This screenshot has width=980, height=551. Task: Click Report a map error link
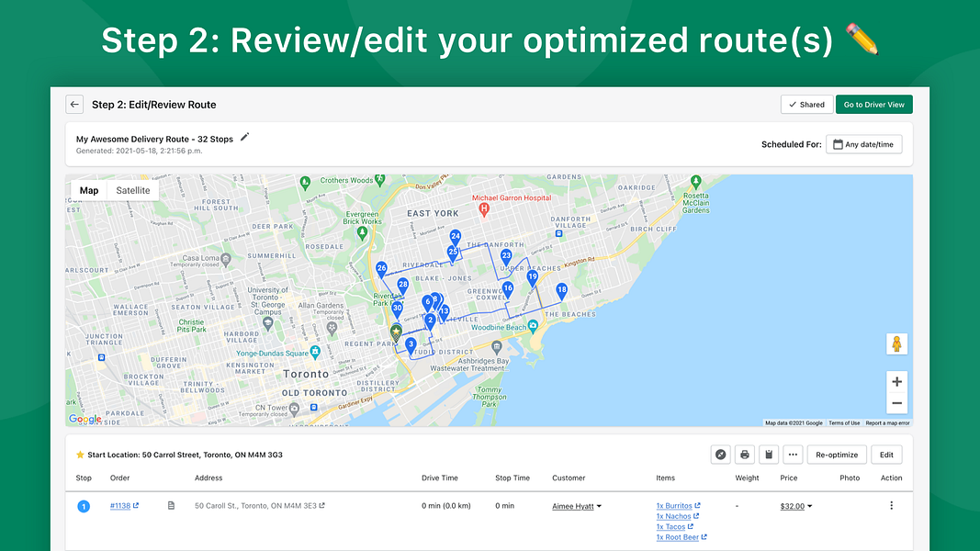[x=887, y=423]
